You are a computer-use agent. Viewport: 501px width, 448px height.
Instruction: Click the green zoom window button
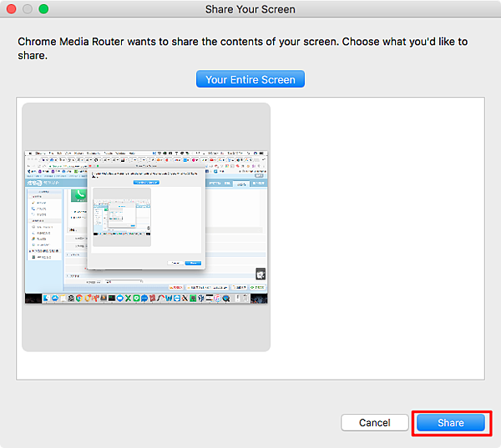pyautogui.click(x=43, y=9)
